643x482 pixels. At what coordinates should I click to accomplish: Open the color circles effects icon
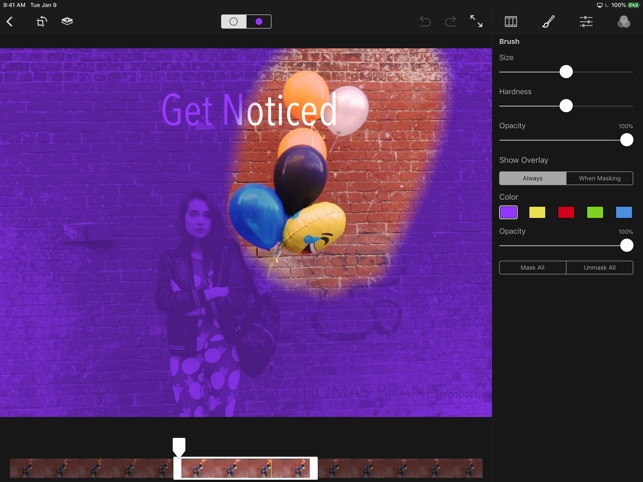tap(624, 21)
